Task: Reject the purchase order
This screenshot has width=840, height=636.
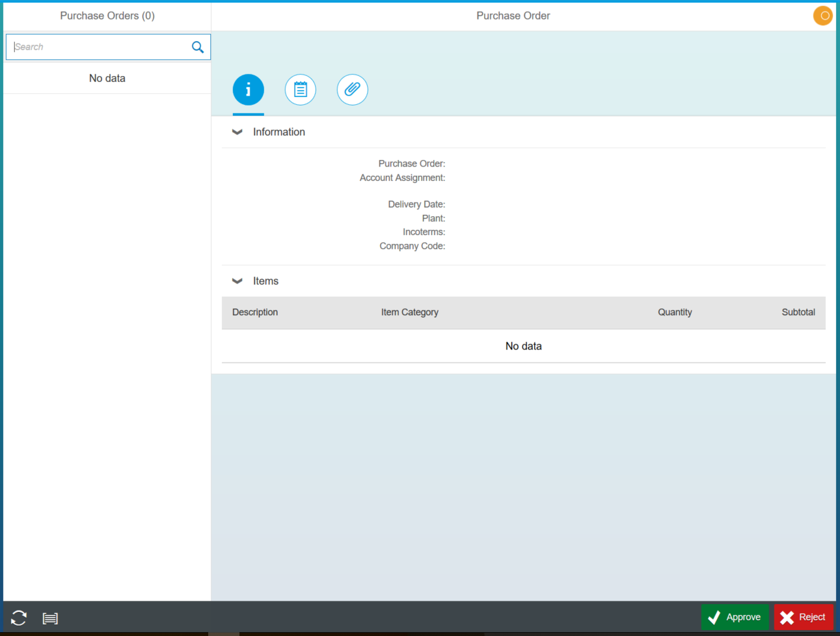Action: click(x=804, y=616)
